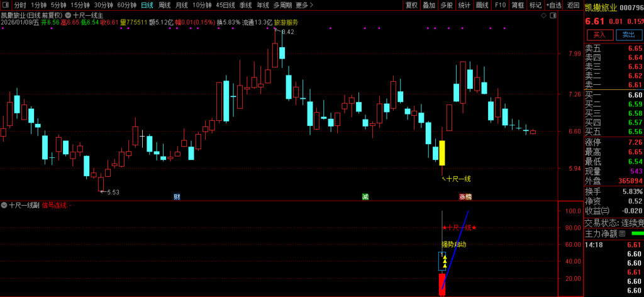Click the small icon next to 主力净额

622,234
